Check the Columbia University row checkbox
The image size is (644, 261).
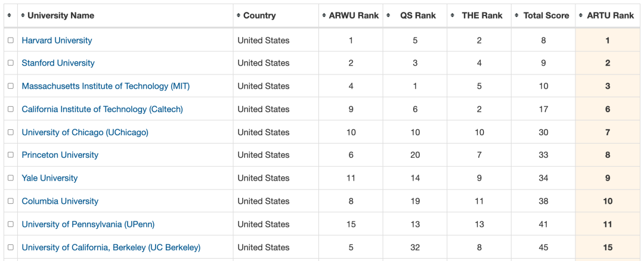click(x=11, y=201)
